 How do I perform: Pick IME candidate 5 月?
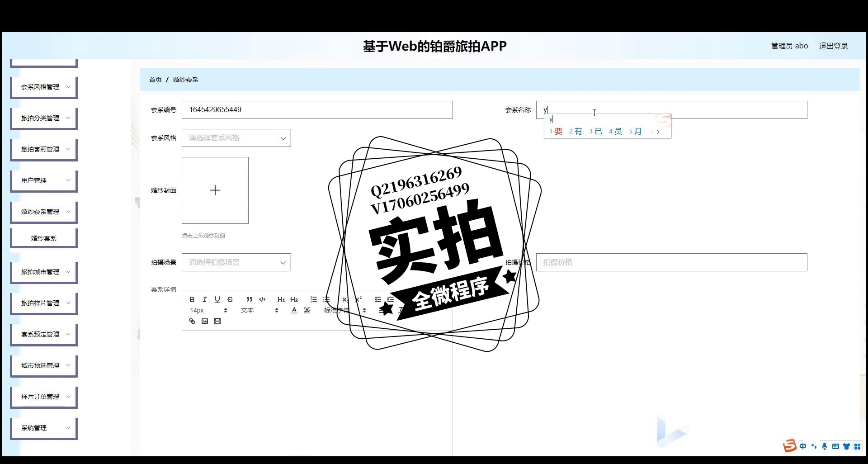coord(635,132)
